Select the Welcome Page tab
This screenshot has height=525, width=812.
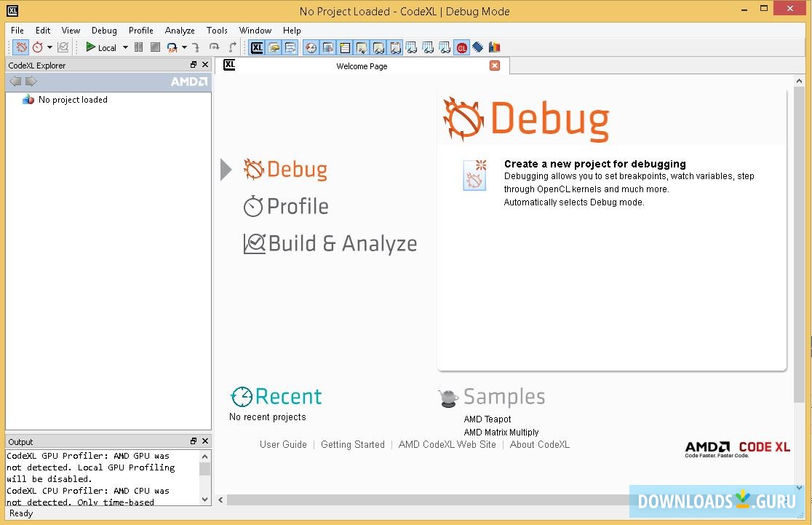[362, 66]
